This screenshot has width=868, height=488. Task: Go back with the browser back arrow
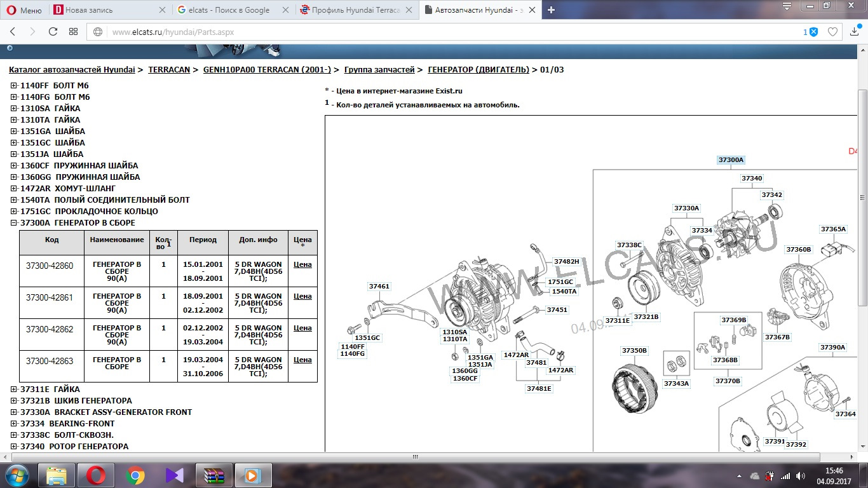click(x=13, y=32)
